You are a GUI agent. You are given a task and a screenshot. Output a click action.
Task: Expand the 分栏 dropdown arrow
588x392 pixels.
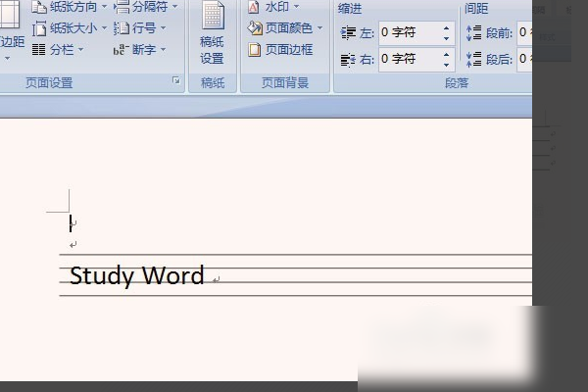(x=80, y=50)
